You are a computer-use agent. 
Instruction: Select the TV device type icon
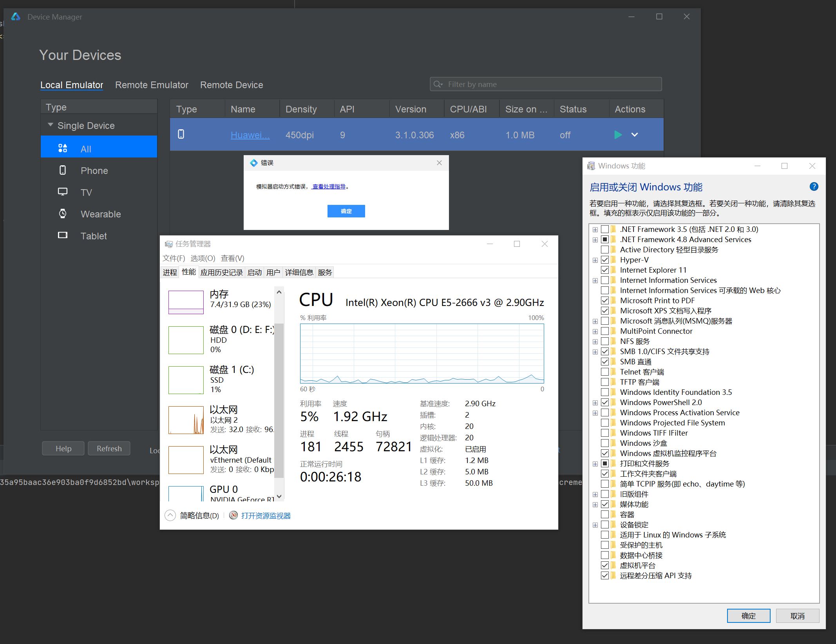click(63, 192)
